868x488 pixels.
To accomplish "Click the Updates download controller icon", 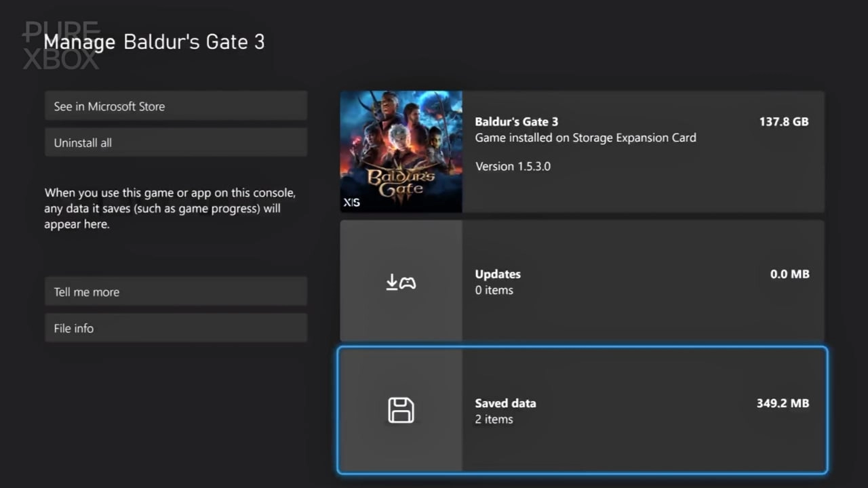I will [x=401, y=281].
